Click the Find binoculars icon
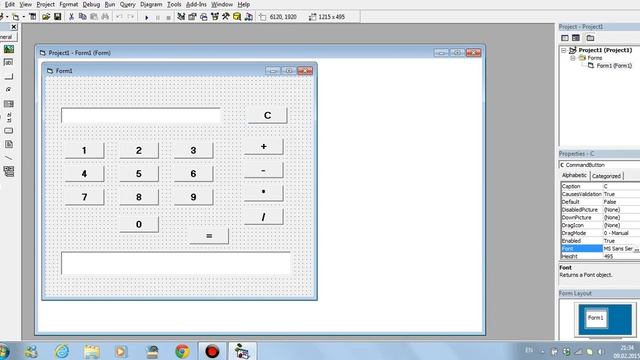 tap(105, 17)
